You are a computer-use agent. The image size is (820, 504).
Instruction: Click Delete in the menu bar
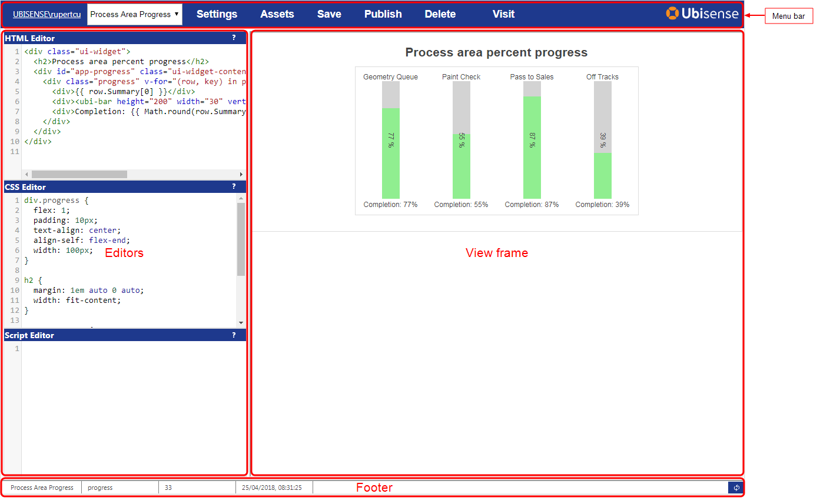(440, 14)
